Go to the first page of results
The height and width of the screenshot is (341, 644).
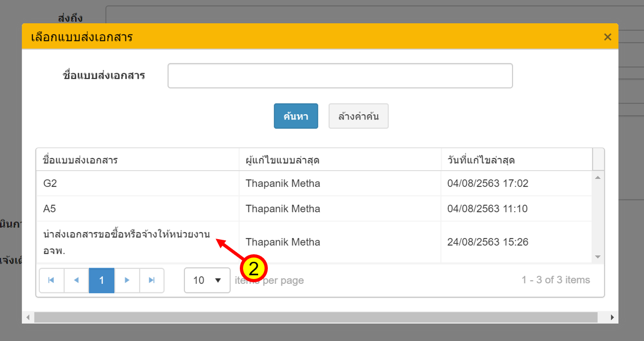51,280
